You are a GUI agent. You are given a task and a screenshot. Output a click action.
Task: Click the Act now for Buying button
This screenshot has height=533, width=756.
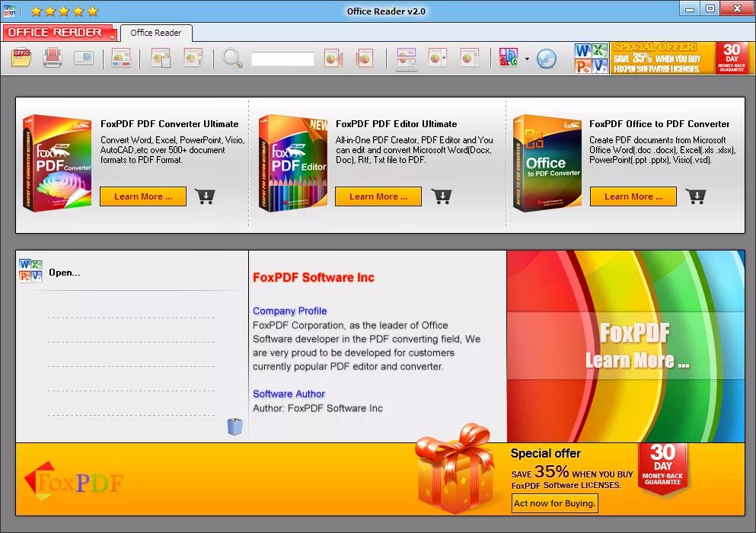click(x=554, y=503)
